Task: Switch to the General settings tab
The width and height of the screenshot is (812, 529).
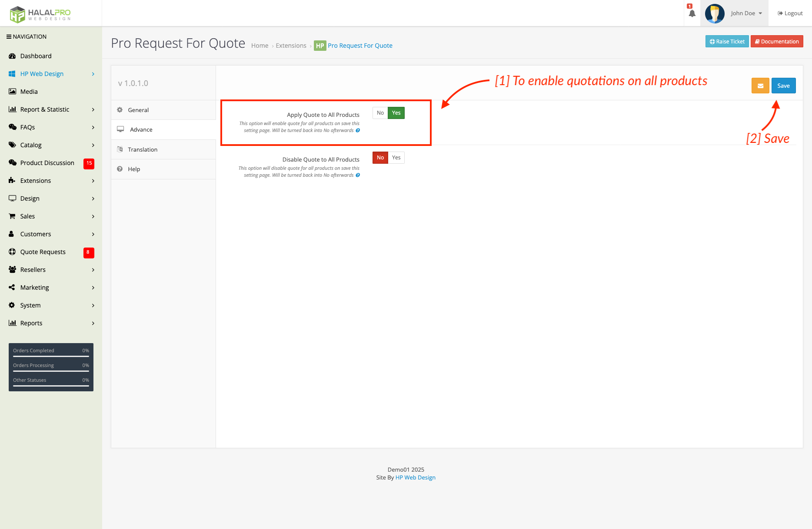Action: point(138,110)
